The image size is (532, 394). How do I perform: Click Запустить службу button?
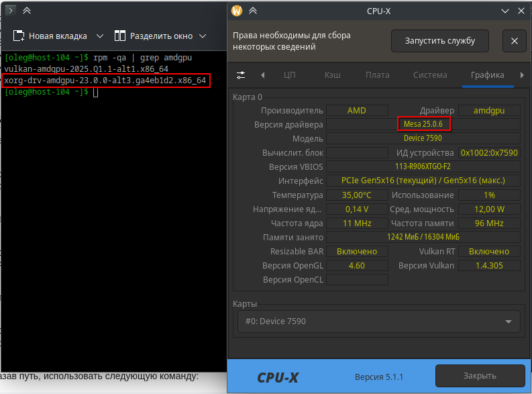point(440,41)
